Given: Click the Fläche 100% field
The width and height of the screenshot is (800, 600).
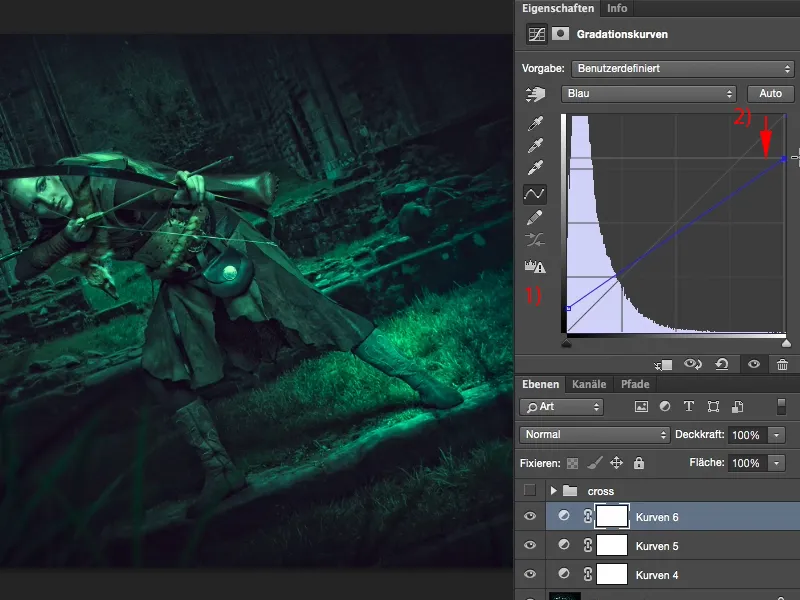Looking at the screenshot, I should click(747, 463).
